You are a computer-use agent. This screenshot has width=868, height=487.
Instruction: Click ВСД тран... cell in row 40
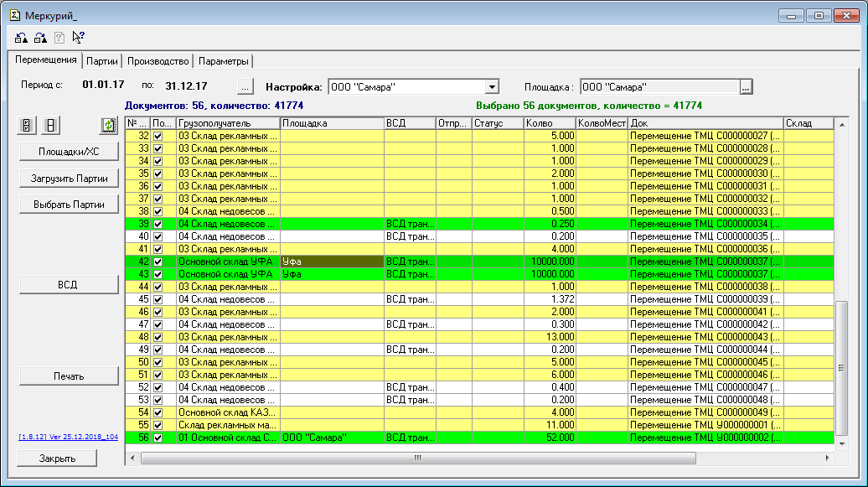coord(410,236)
